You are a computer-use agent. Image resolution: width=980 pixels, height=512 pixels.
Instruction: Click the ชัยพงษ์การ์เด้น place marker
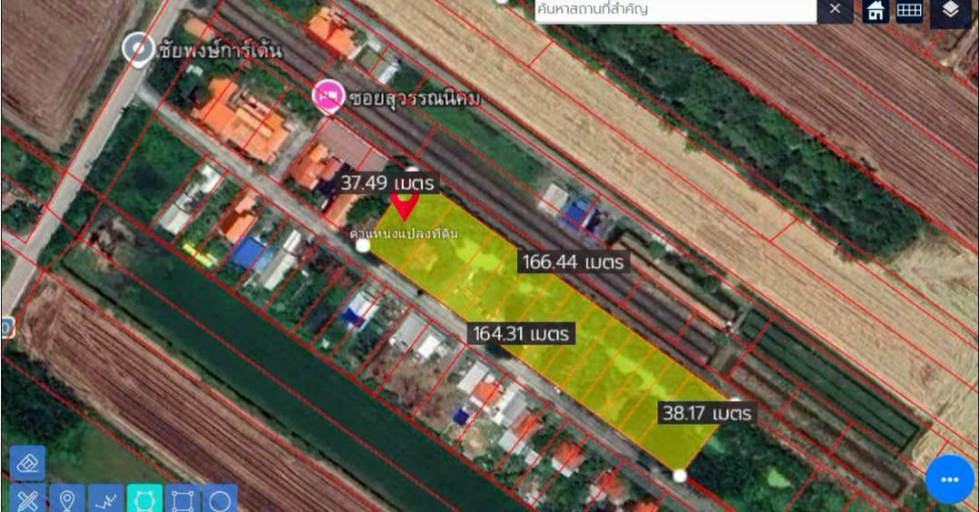point(138,49)
